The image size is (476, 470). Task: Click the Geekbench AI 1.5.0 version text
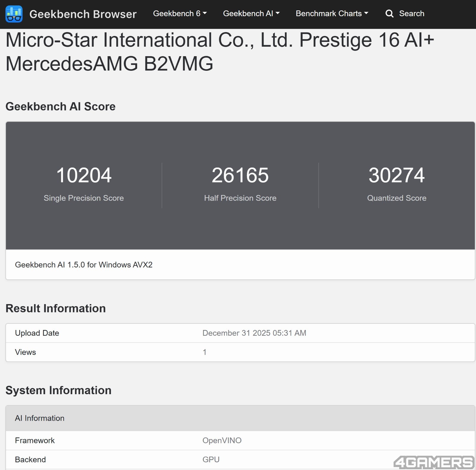pyautogui.click(x=84, y=265)
